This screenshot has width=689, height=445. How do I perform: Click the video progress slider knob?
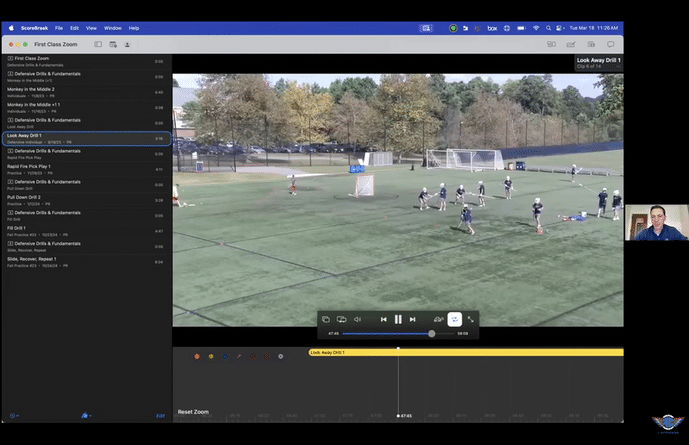point(431,333)
